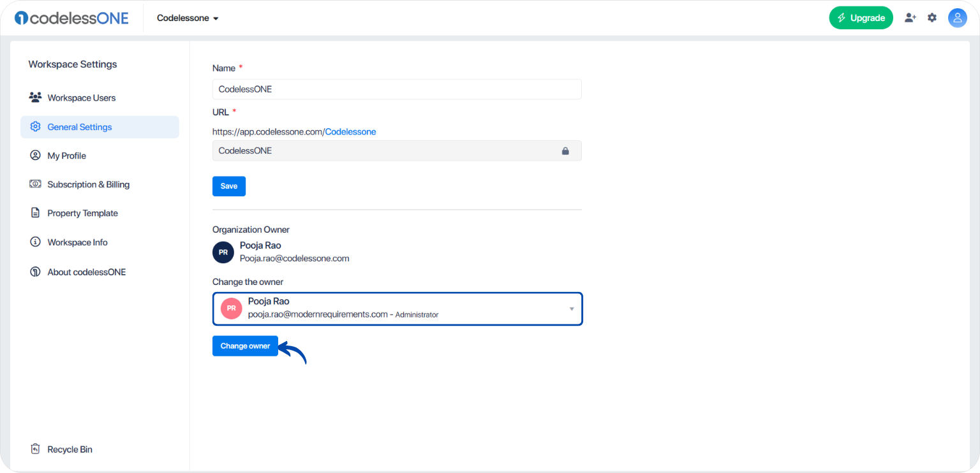Click the Pooja.rao@codelessone.com email text

pyautogui.click(x=295, y=259)
